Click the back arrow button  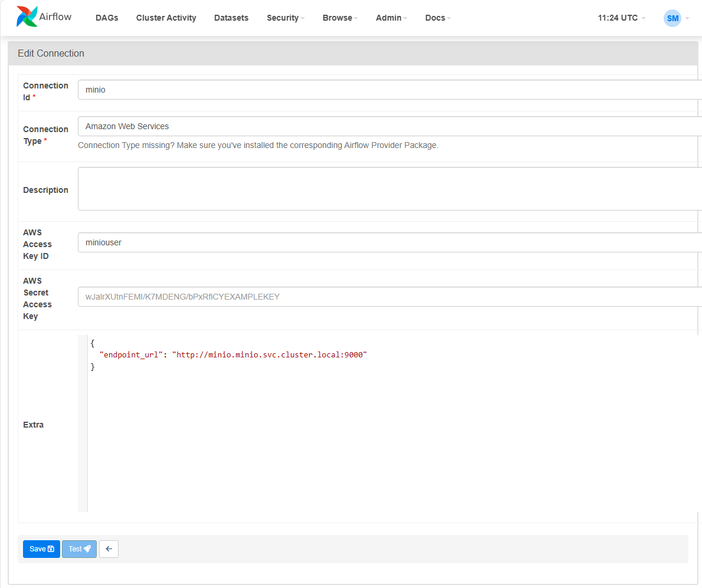click(x=109, y=549)
